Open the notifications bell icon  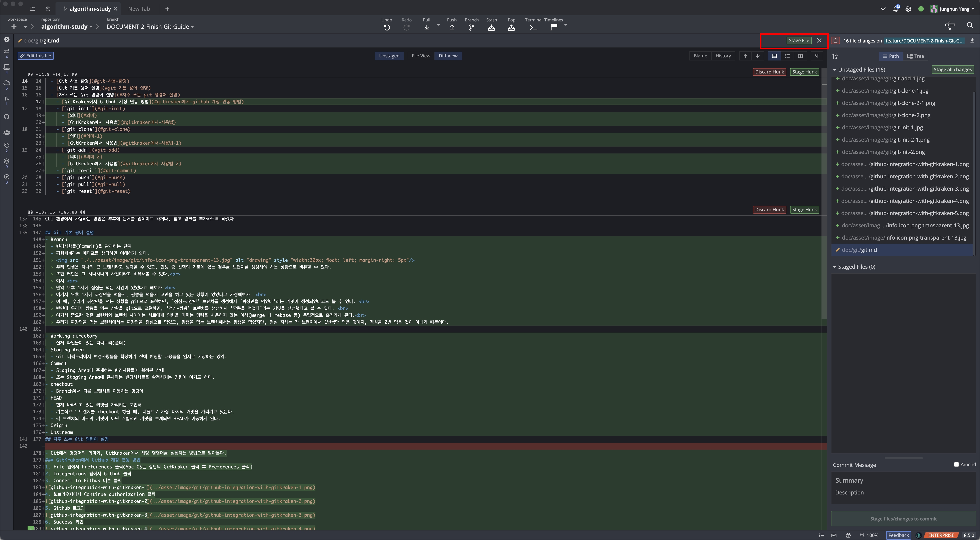[x=896, y=8]
